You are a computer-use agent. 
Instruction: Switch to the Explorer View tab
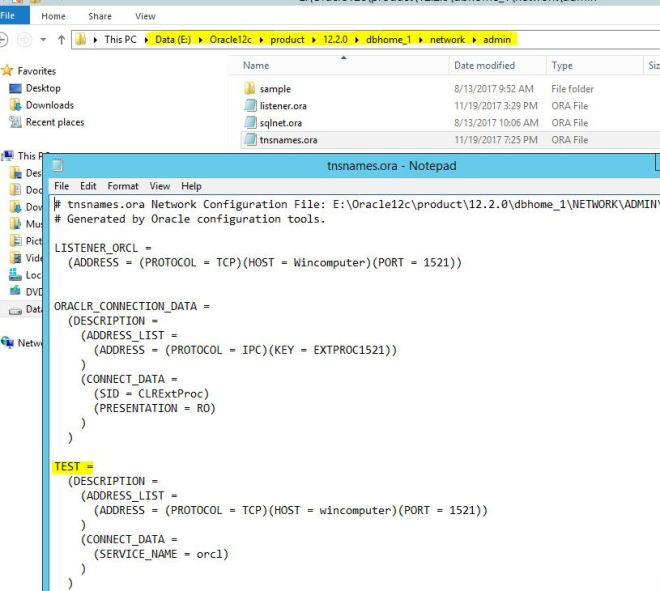click(145, 16)
